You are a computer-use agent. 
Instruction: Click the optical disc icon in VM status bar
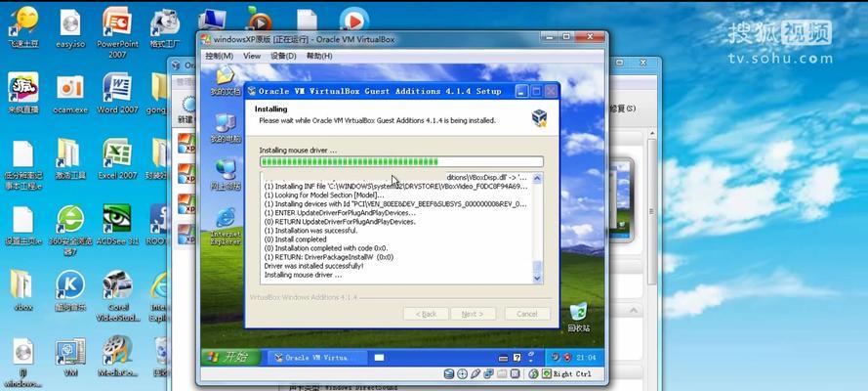click(x=463, y=373)
